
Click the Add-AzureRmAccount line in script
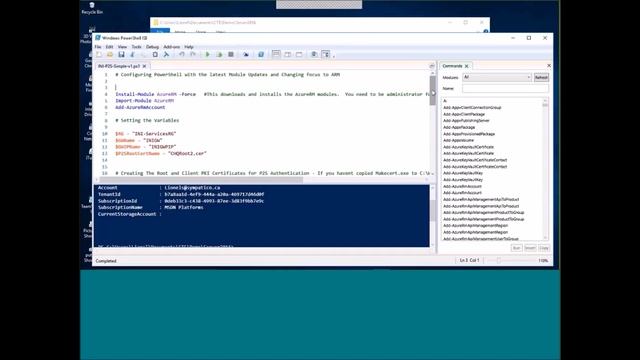140,107
